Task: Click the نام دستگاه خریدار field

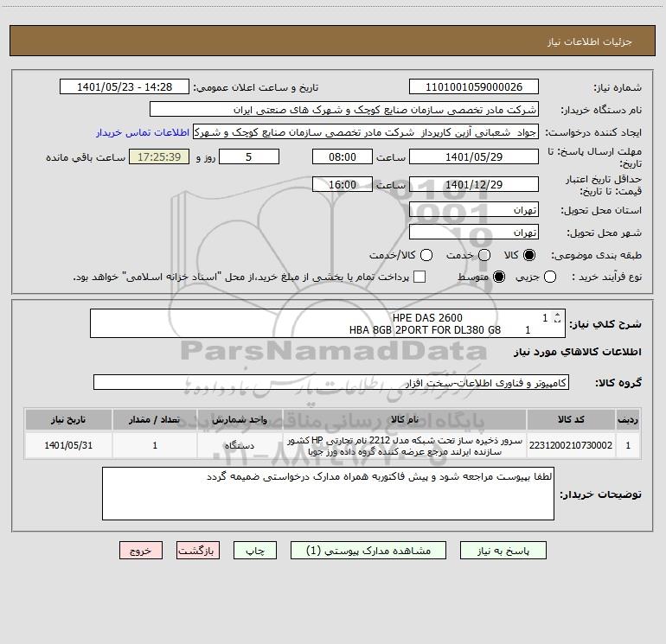Action: (x=344, y=110)
